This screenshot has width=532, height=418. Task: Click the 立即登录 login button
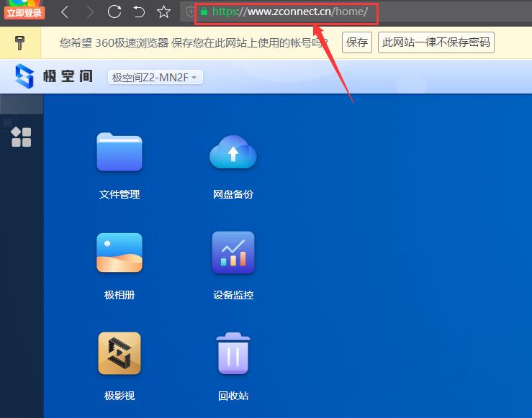[x=24, y=13]
